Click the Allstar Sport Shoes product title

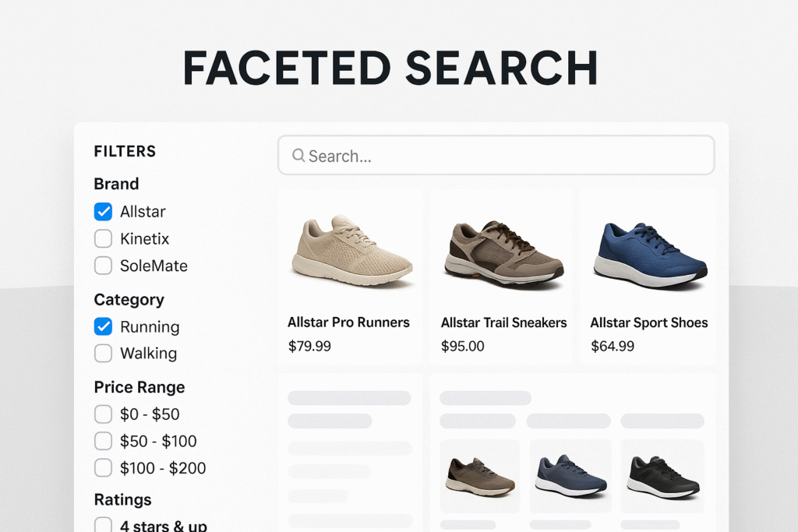(649, 322)
